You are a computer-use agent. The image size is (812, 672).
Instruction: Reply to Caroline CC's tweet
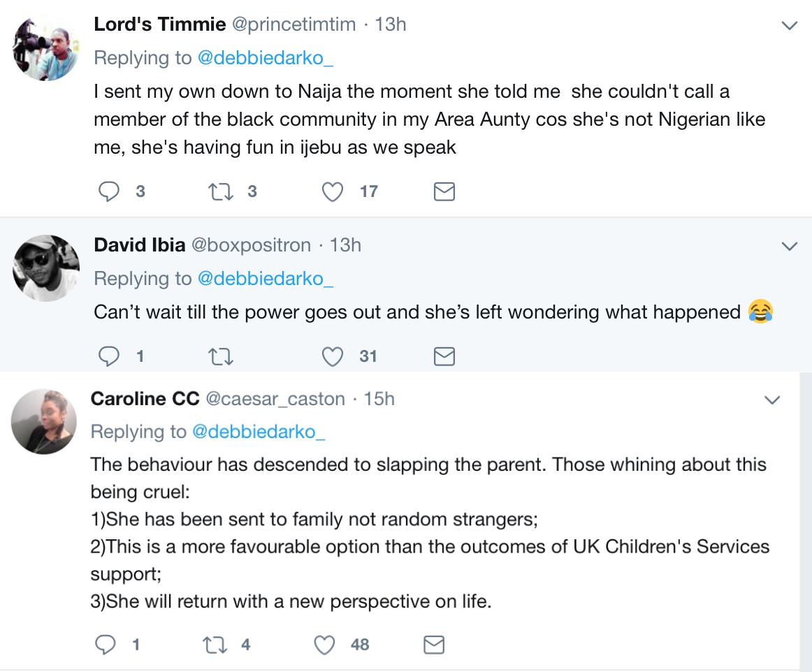(106, 645)
